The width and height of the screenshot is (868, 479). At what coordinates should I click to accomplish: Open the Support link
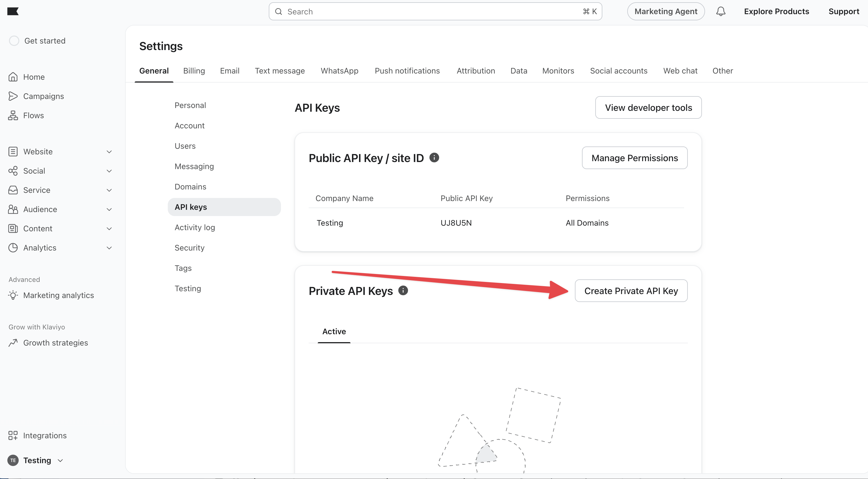coord(844,12)
